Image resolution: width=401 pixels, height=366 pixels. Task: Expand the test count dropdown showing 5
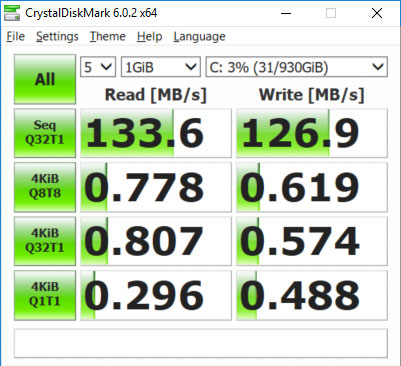click(98, 67)
